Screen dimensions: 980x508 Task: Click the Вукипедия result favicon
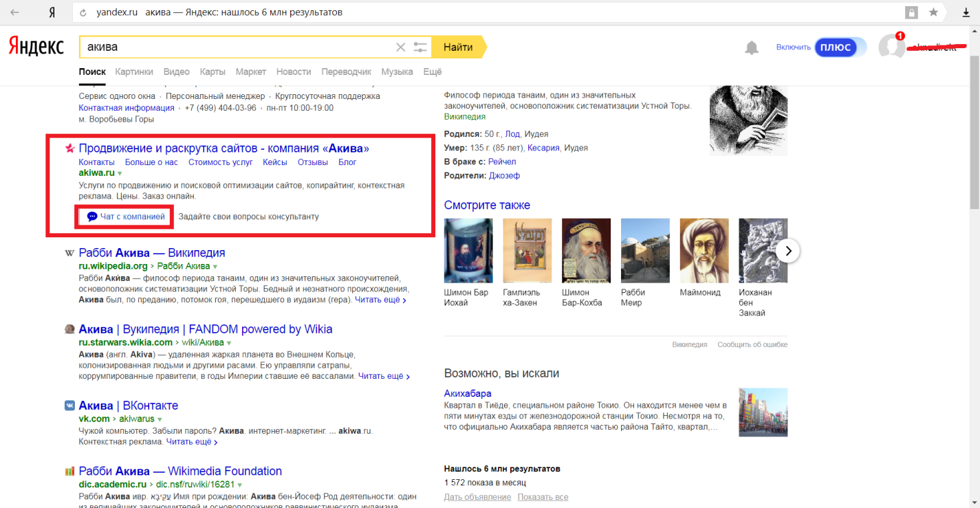(69, 329)
